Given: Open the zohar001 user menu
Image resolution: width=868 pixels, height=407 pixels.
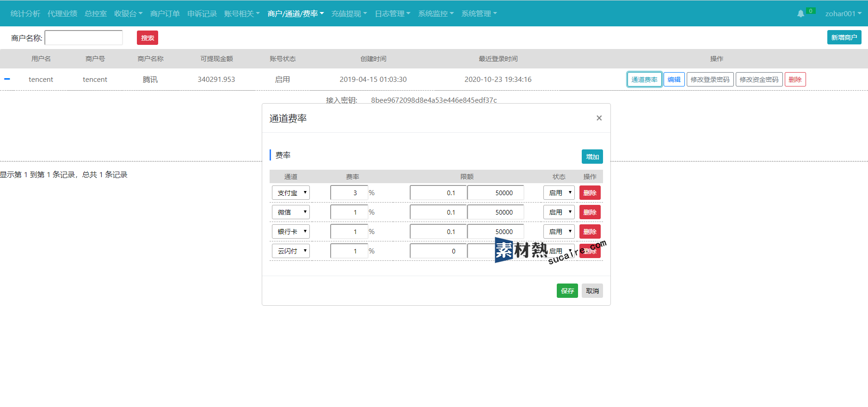Looking at the screenshot, I should tap(843, 14).
